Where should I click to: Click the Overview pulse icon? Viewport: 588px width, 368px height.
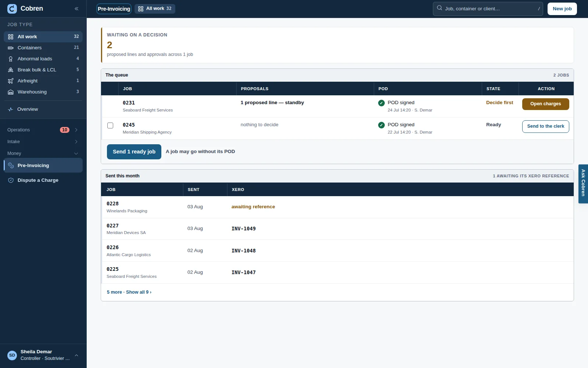(x=11, y=109)
